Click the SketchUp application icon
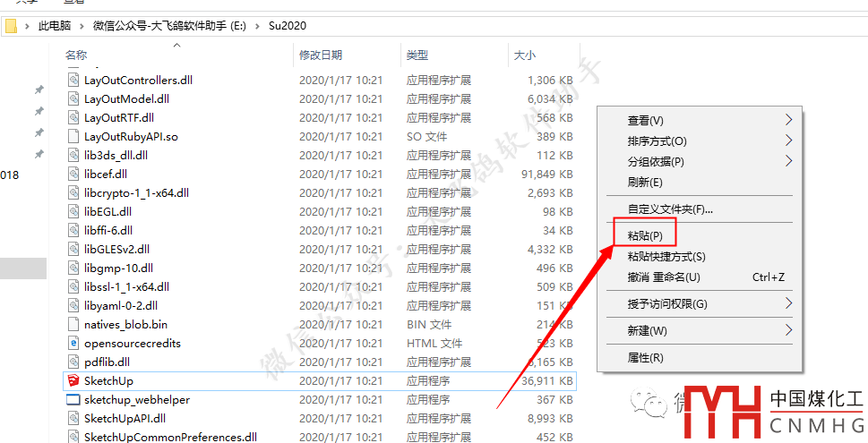868x443 pixels. pyautogui.click(x=73, y=381)
